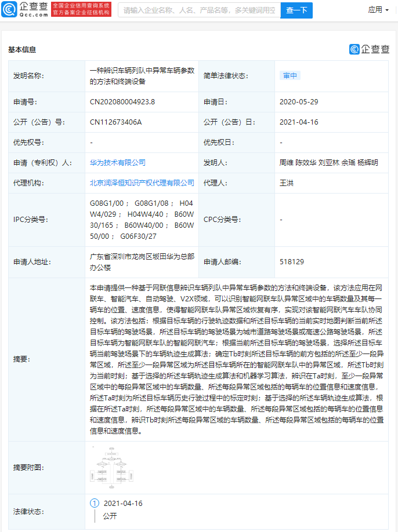Click the red official credit agency badge
The width and height of the screenshot is (398, 532).
pyautogui.click(x=81, y=9)
